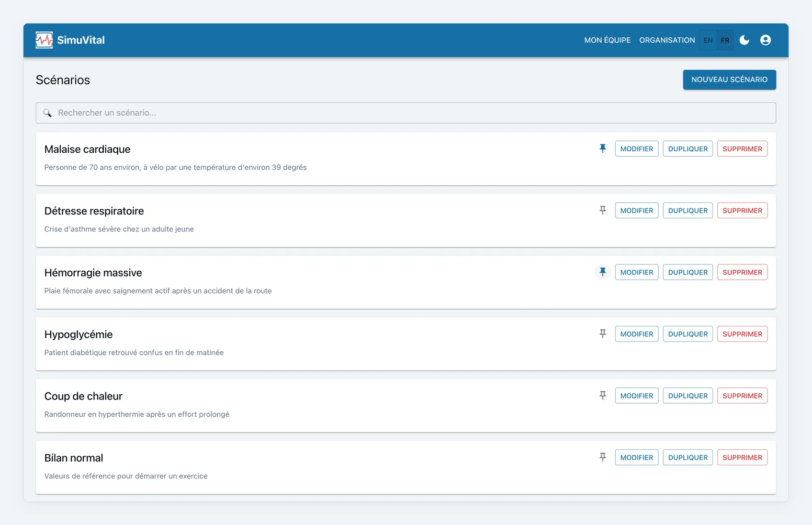Image resolution: width=812 pixels, height=525 pixels.
Task: Duplicate the Détresse respiratoire scenario
Action: (x=688, y=211)
